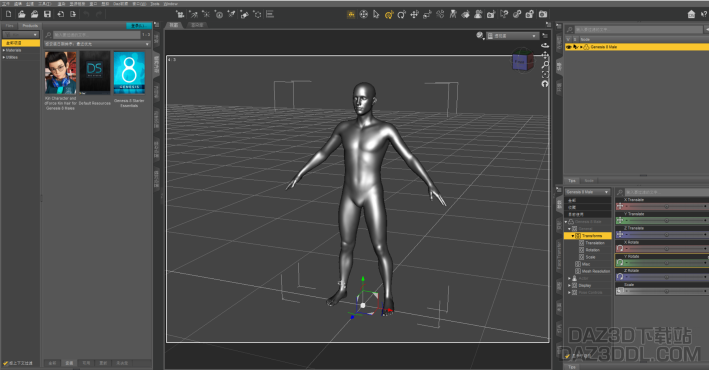Open Kin Character product thumbnail
The image size is (709, 370).
tap(61, 73)
